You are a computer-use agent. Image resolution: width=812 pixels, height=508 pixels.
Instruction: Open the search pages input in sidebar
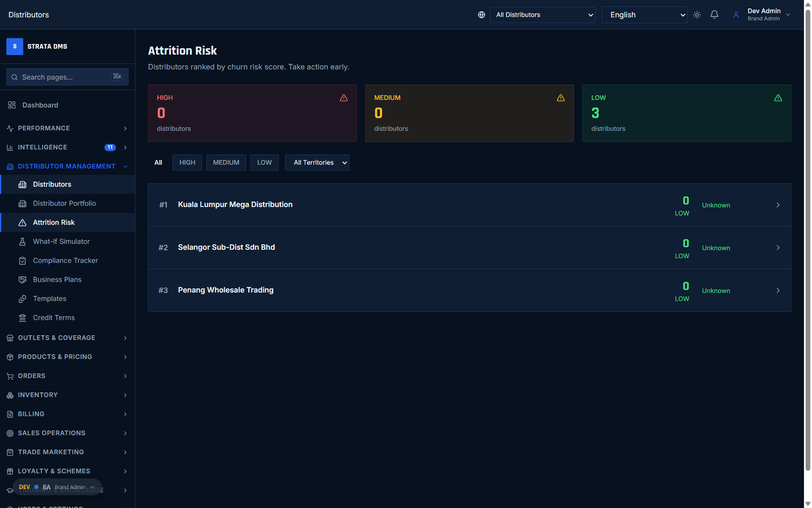(67, 77)
